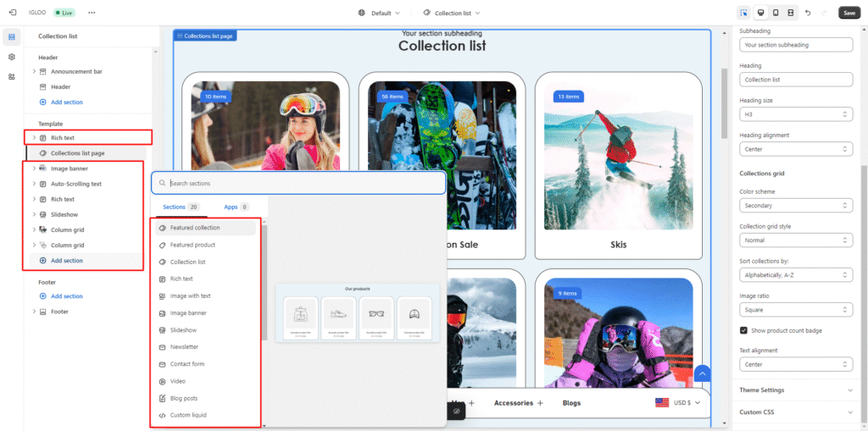
Task: Select Collections list page tree item
Action: coord(77,153)
